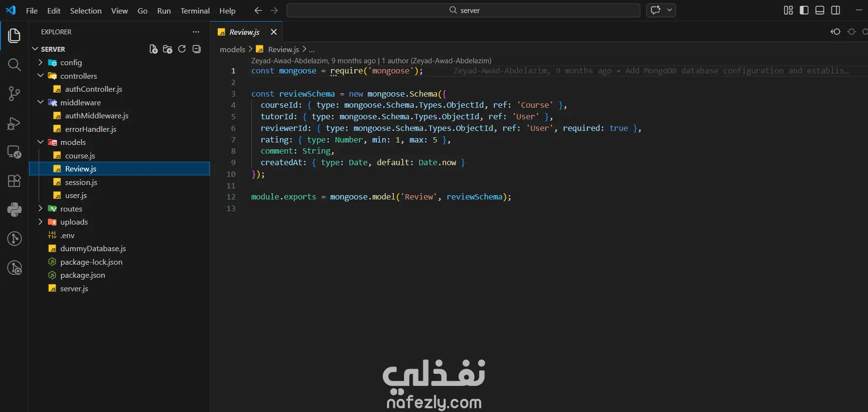This screenshot has height=412, width=868.
Task: Select Review.js in the Explorer tree
Action: pos(119,169)
